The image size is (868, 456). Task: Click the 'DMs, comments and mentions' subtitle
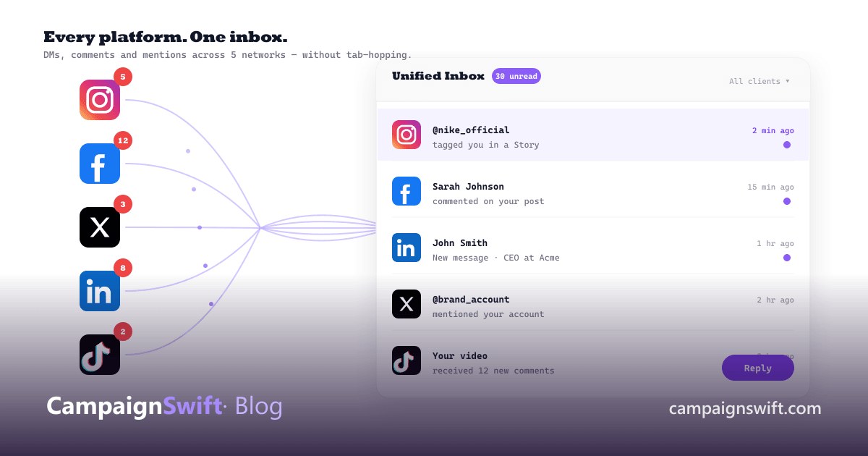pos(228,55)
